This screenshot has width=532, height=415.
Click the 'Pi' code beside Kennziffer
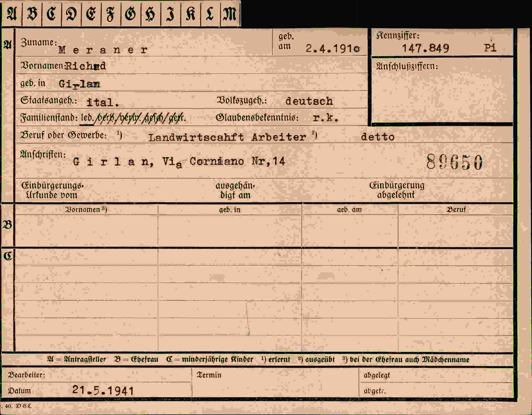(x=490, y=47)
